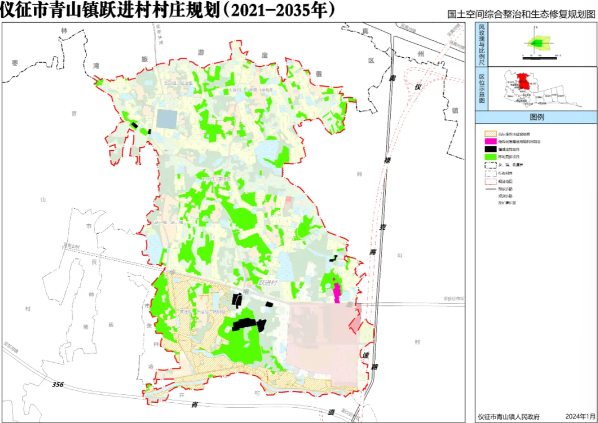Click the wind rose compass diagram
598x423 pixels.
(x=538, y=42)
